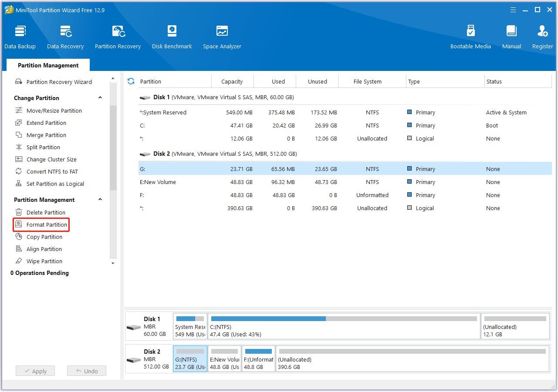Sort by the Capacity column header
Screen dimensions: 558x392
coord(232,82)
